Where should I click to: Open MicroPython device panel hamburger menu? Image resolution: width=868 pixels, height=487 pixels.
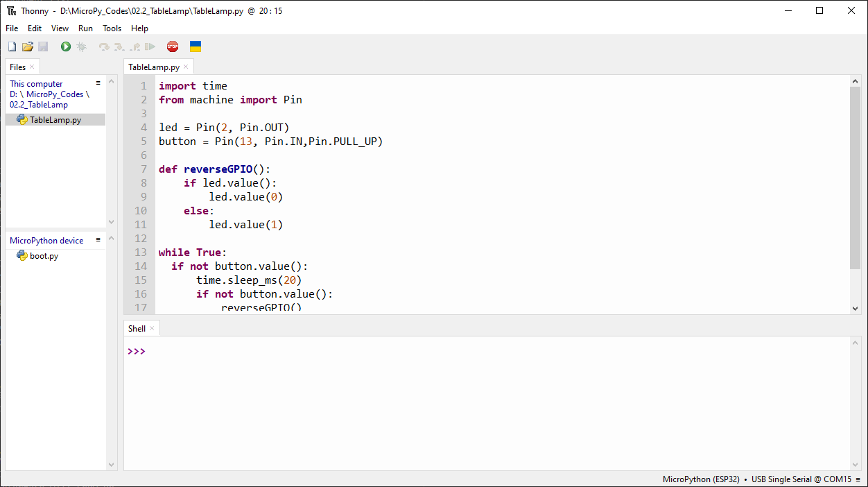coord(98,240)
